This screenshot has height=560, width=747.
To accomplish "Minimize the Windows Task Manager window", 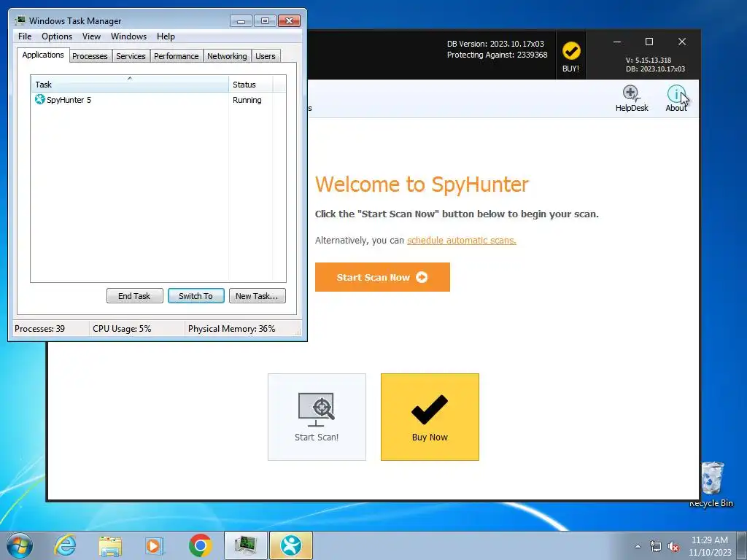I will tap(241, 21).
